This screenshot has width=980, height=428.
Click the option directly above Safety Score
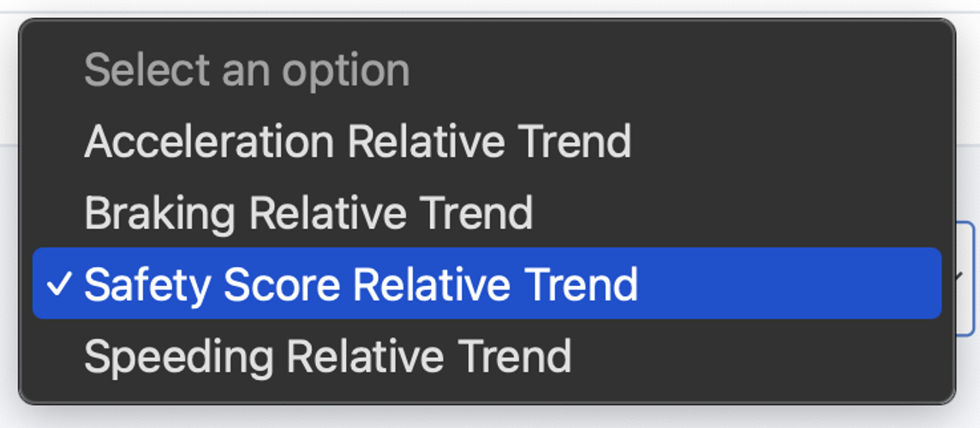[x=487, y=212]
